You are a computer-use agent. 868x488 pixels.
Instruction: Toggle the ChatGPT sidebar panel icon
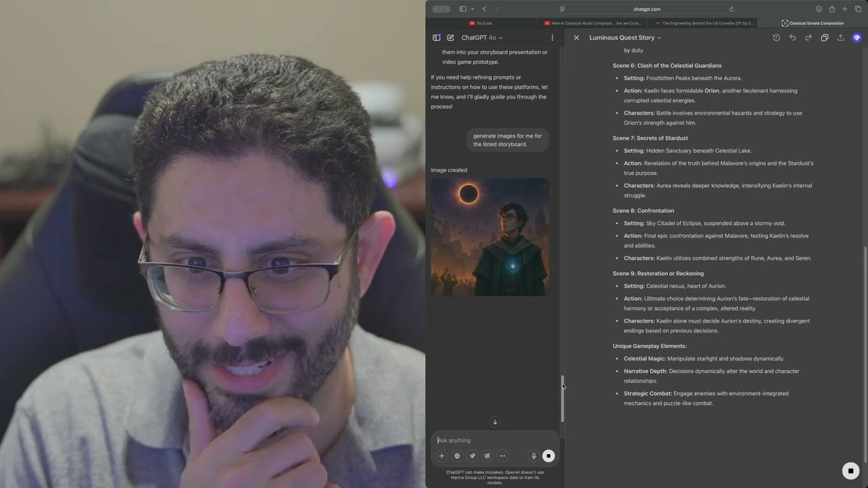[x=437, y=38]
